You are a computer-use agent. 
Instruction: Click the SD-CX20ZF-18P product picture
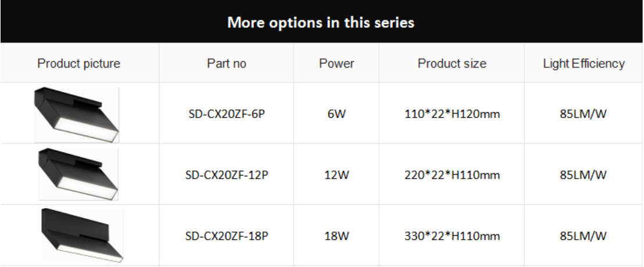[82, 235]
